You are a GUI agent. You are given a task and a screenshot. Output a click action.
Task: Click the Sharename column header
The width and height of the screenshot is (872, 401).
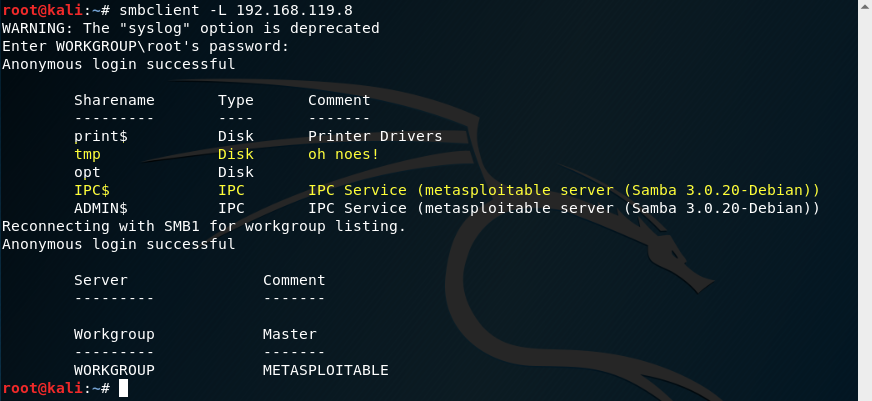click(x=114, y=100)
